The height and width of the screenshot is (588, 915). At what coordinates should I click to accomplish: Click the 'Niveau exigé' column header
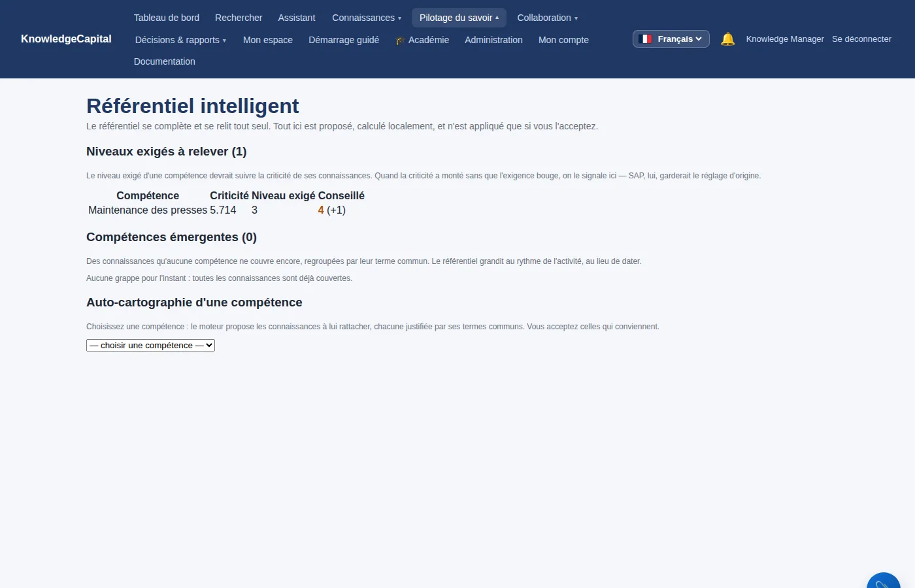tap(284, 196)
